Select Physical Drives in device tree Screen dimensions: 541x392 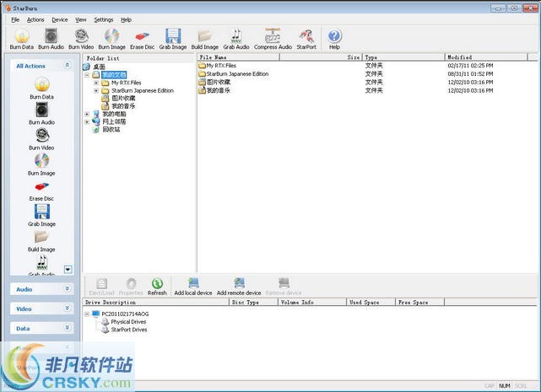[x=128, y=322]
